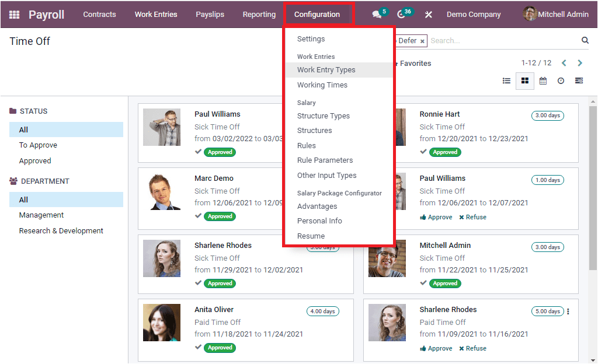
Task: Open activities via the clock badge icon
Action: (400, 14)
